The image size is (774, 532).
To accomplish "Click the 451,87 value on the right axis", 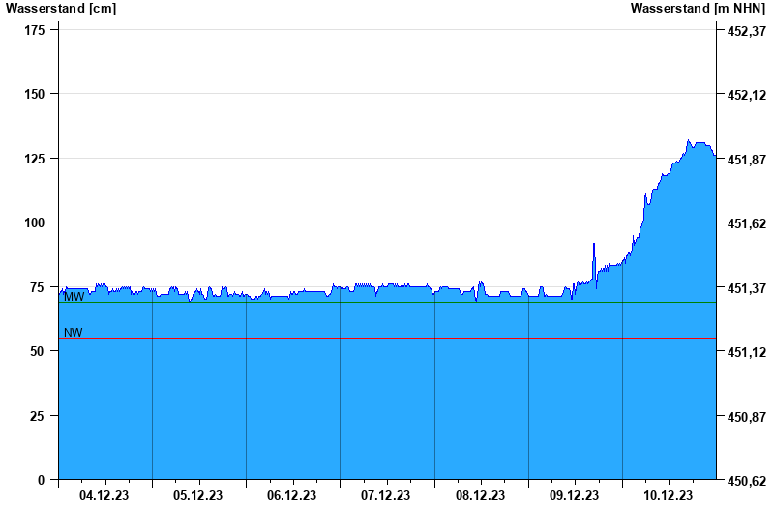I will 747,160.
